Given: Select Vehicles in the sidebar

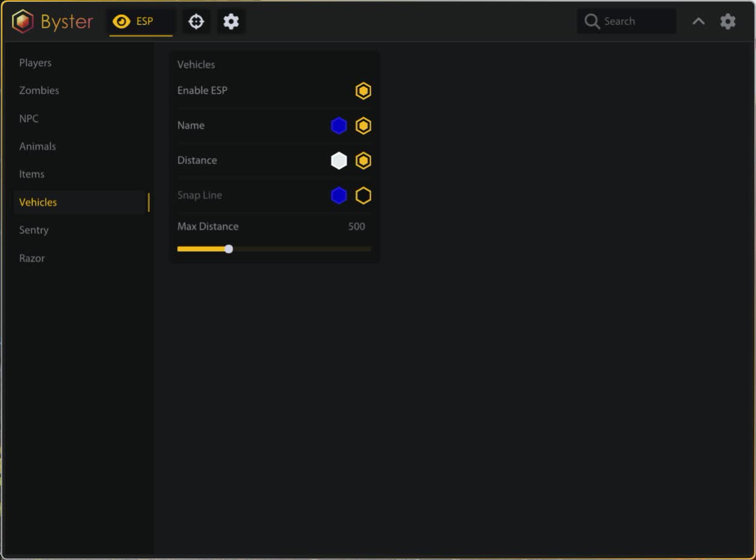Looking at the screenshot, I should pos(81,202).
